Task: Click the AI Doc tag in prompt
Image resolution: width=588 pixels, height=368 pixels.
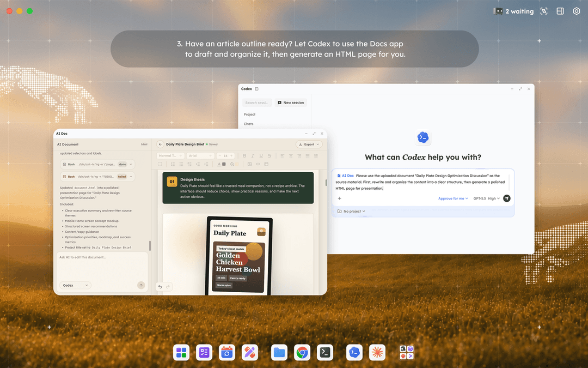Action: coord(345,176)
